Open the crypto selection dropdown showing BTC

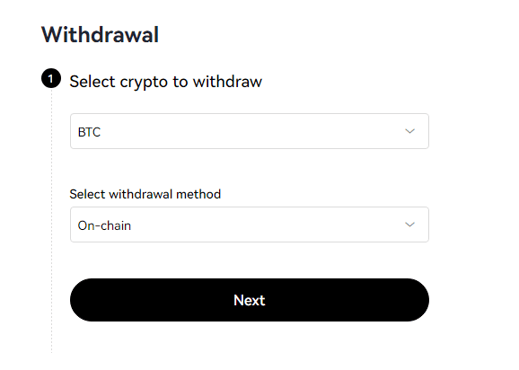click(x=249, y=131)
